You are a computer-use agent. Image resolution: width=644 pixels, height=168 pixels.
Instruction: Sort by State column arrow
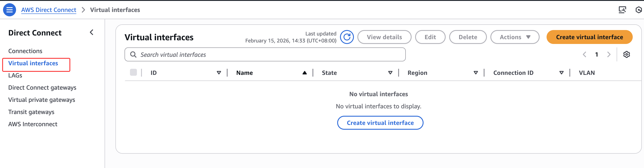[390, 73]
